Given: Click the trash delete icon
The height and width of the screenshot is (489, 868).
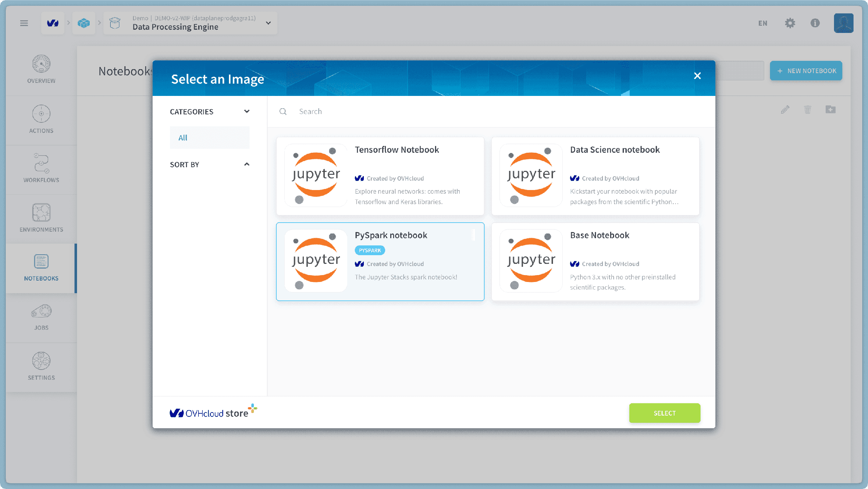Looking at the screenshot, I should (x=808, y=109).
